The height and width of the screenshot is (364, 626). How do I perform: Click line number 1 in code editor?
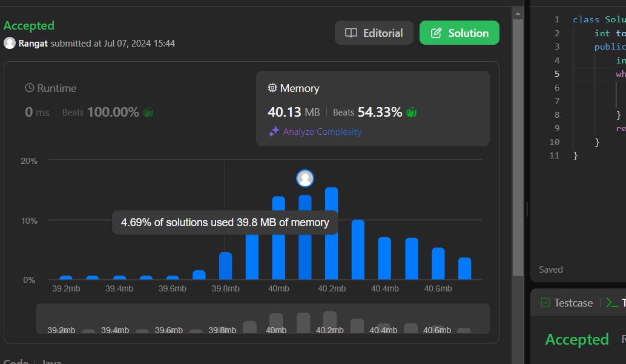tap(557, 19)
